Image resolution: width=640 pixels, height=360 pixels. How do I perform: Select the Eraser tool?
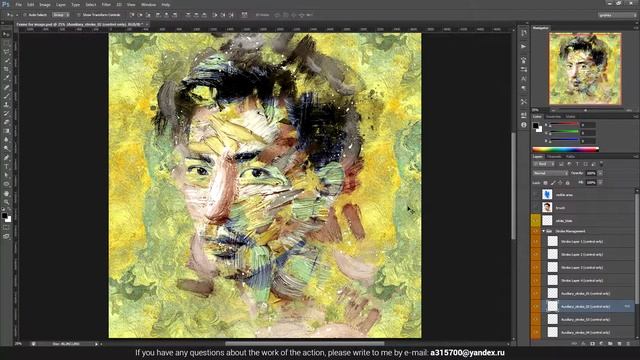[6, 122]
